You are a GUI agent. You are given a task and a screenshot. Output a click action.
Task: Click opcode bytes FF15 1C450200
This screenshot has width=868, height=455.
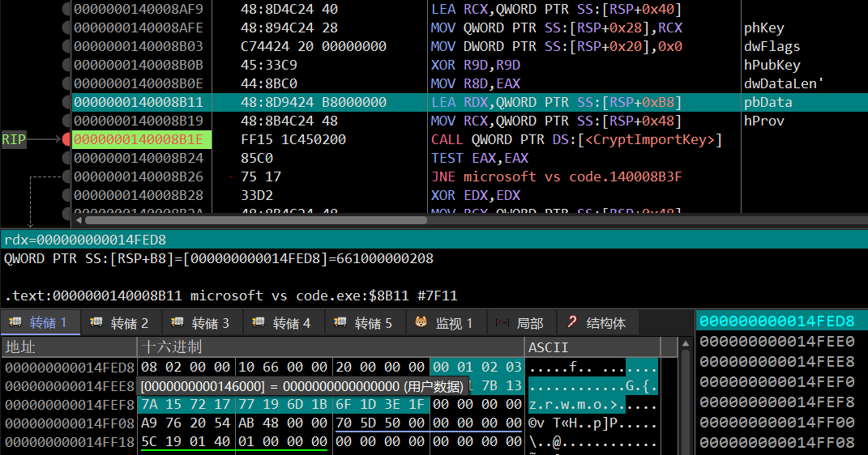click(293, 139)
